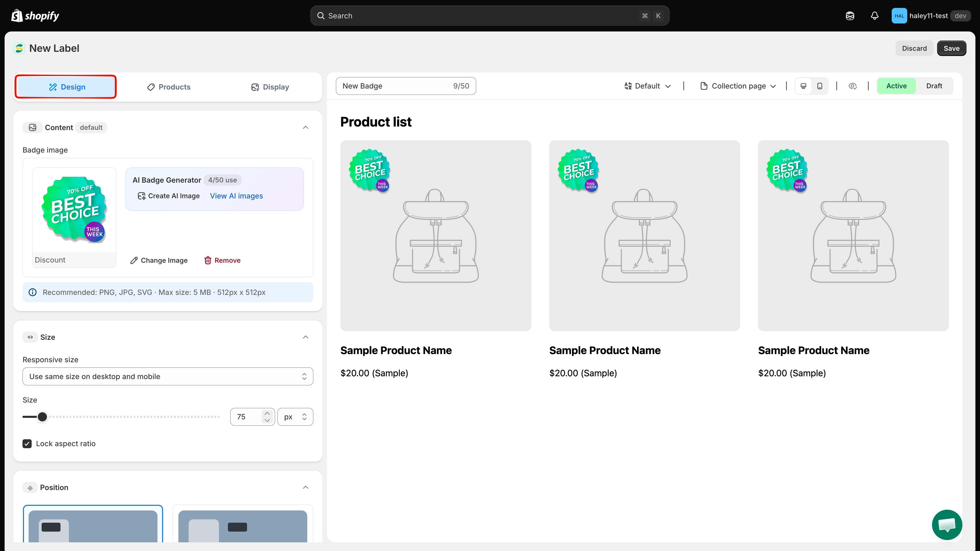The image size is (980, 551).
Task: Click the Discard button
Action: coord(914,48)
